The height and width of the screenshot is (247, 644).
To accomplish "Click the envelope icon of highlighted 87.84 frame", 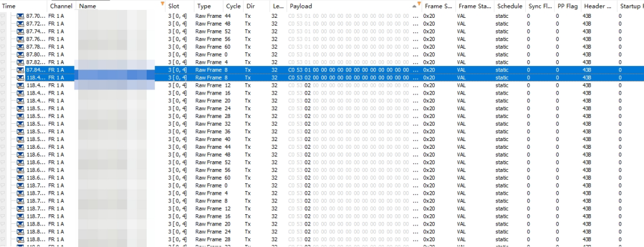I will coord(20,70).
